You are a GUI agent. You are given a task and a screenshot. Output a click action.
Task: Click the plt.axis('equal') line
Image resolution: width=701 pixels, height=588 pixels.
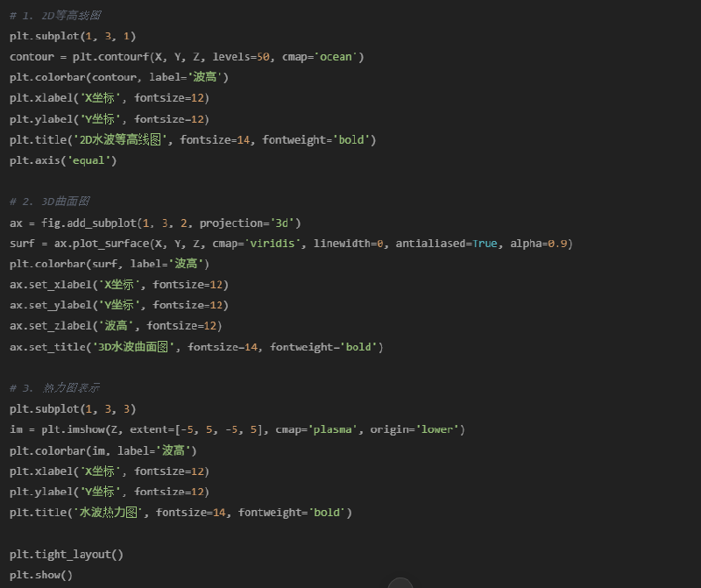pos(63,160)
